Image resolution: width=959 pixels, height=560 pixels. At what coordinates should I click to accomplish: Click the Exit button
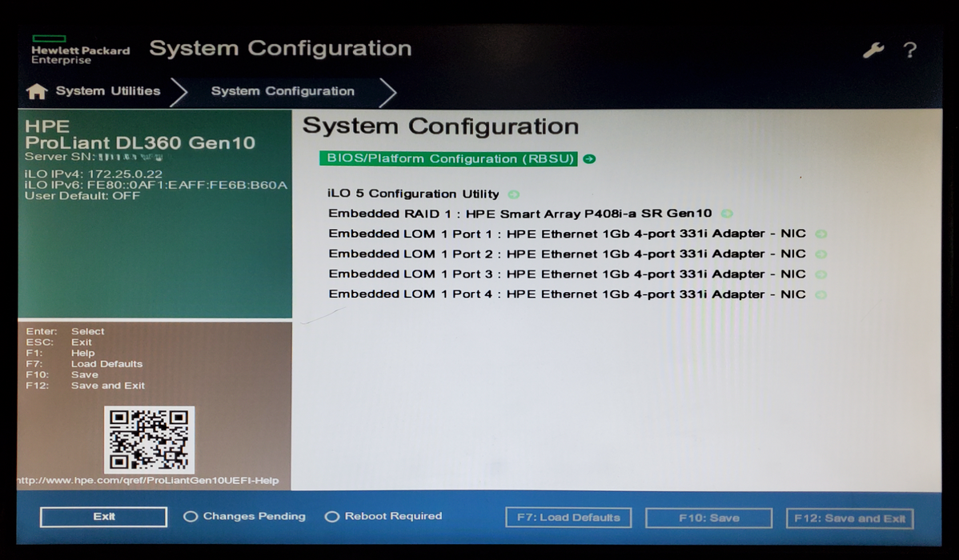coord(103,517)
